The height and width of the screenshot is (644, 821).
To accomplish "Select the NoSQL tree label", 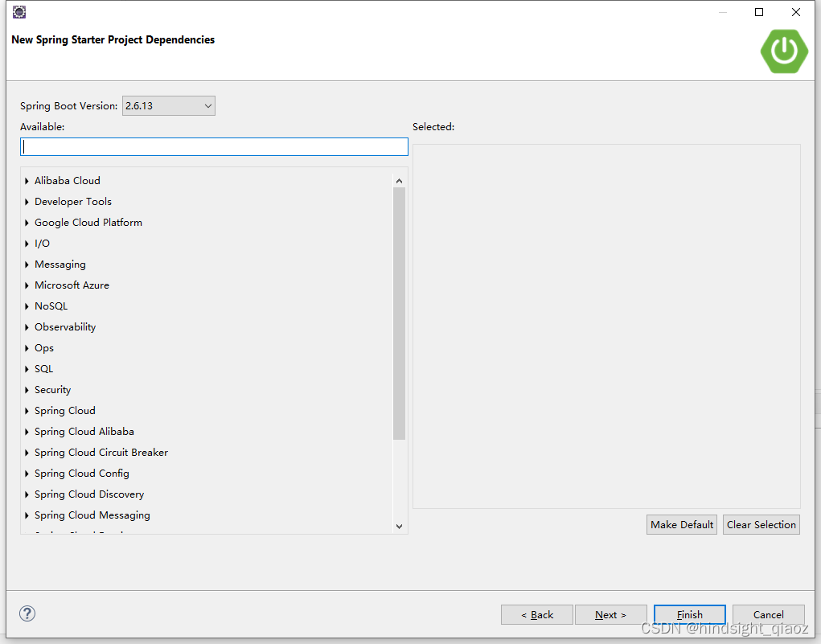I will tap(51, 306).
